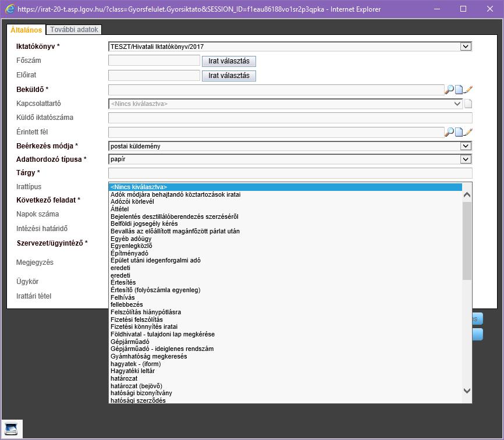Click the new document icon beside Érintett fél
This screenshot has width=504, height=440.
(x=459, y=132)
